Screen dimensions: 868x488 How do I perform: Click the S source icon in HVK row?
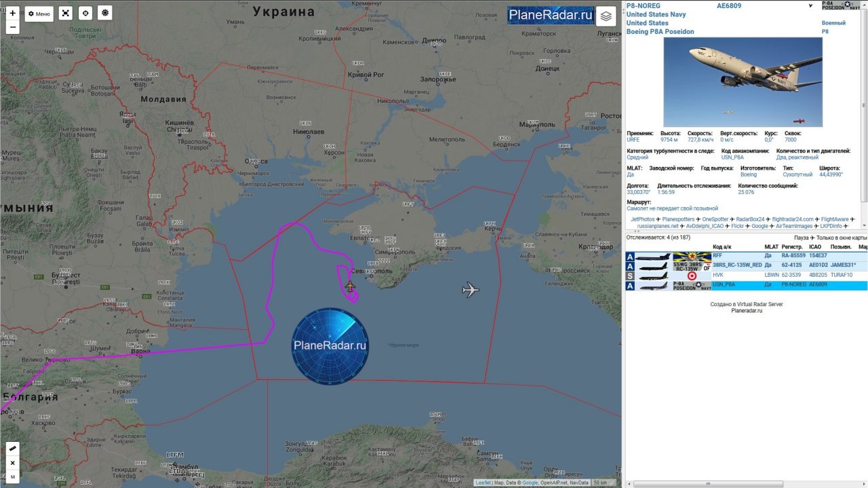(x=630, y=276)
